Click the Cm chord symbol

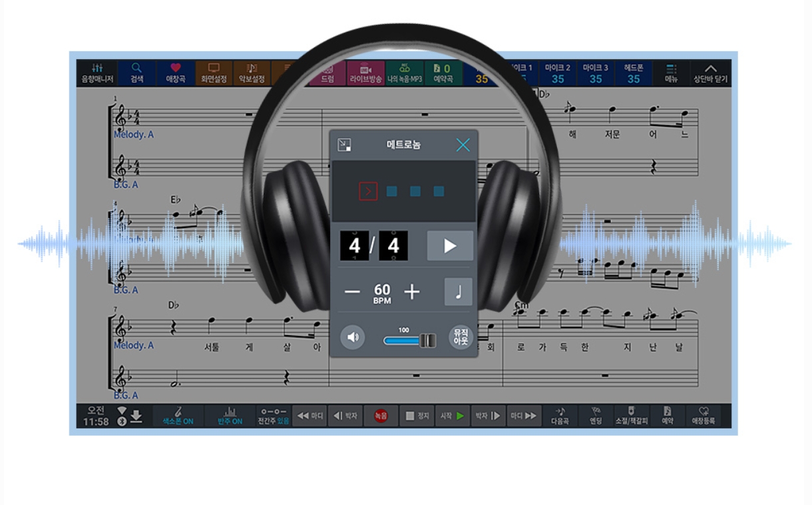(520, 306)
